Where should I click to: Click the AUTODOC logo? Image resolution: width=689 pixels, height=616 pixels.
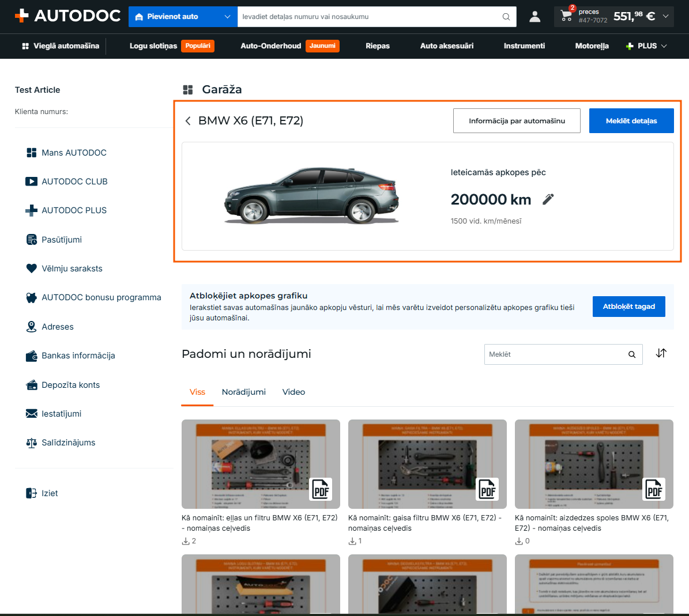(x=67, y=16)
